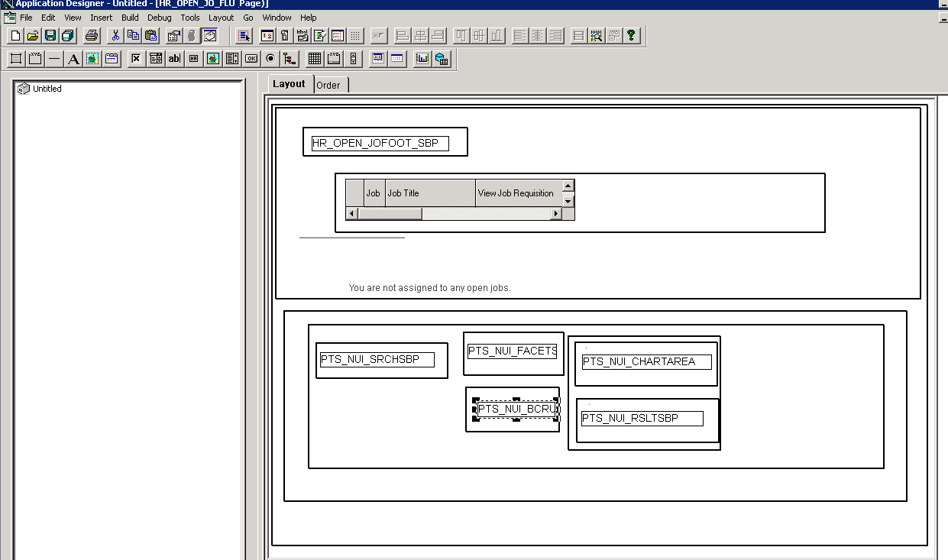948x560 pixels.
Task: Insert a Text label control
Action: [x=73, y=58]
